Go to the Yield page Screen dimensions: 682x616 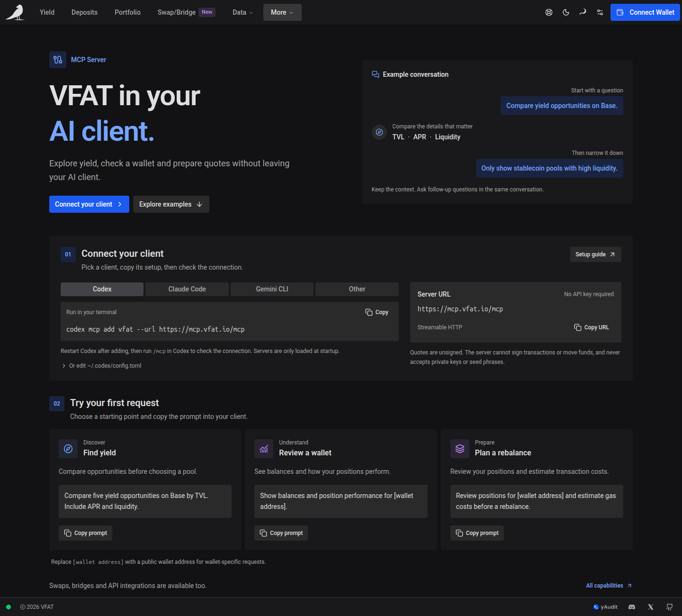(47, 12)
